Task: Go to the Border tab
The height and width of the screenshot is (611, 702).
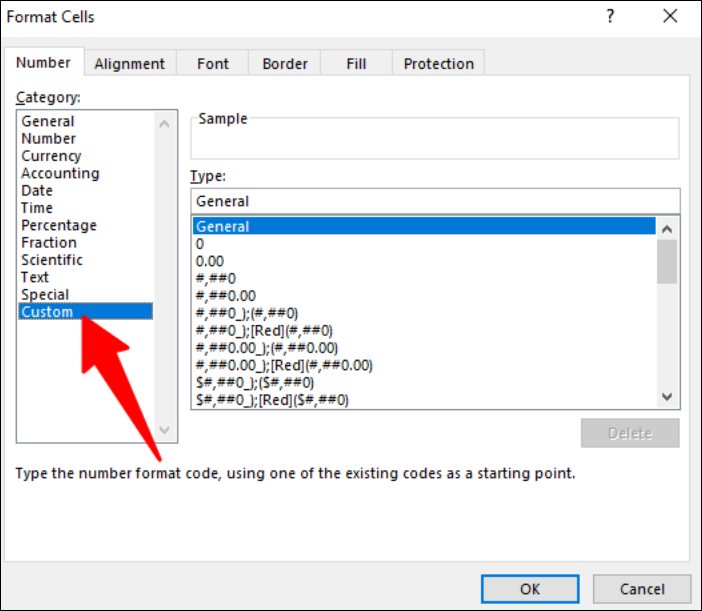Action: point(285,63)
